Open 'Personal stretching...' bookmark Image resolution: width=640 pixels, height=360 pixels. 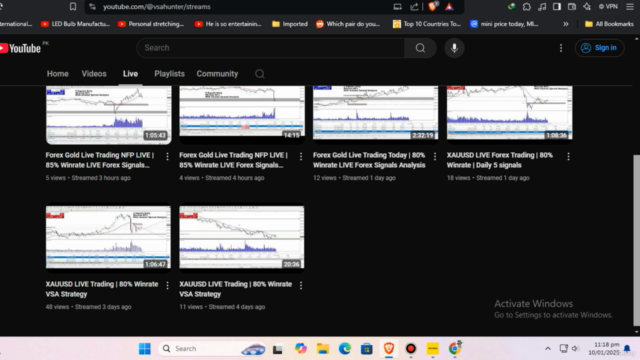click(x=151, y=24)
